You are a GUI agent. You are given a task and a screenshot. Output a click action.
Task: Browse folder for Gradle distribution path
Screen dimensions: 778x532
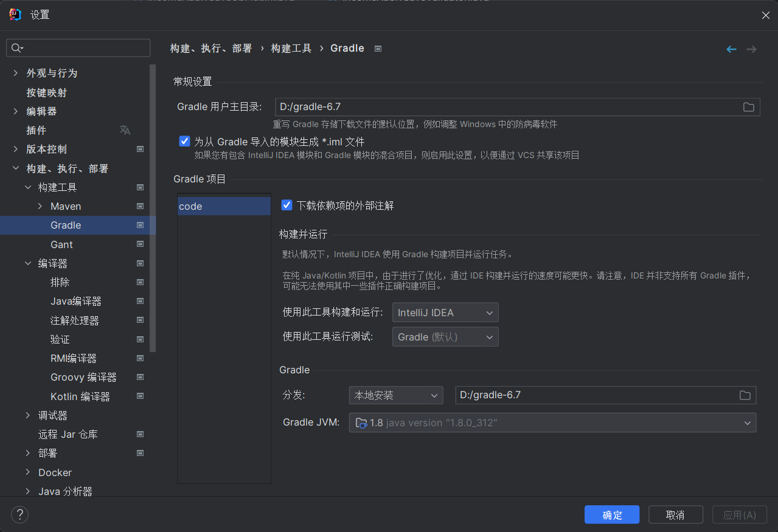click(x=745, y=395)
